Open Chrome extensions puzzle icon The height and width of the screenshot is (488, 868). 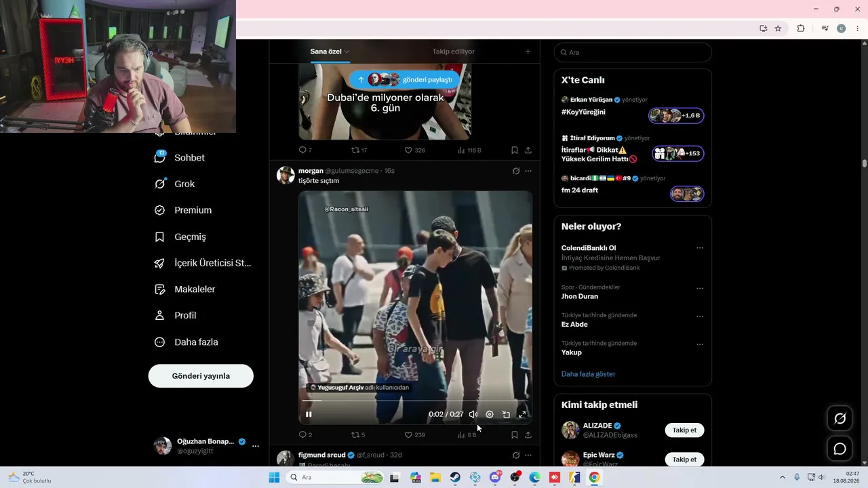[x=801, y=28]
